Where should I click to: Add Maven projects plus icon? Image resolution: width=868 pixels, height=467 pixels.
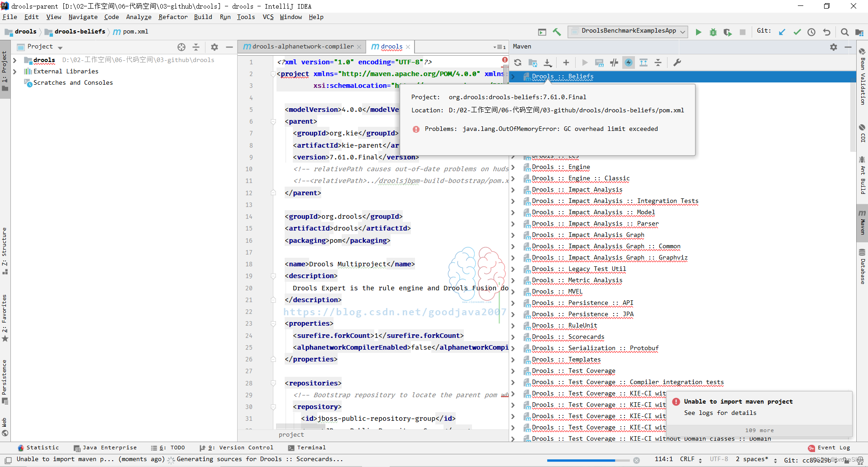point(566,63)
